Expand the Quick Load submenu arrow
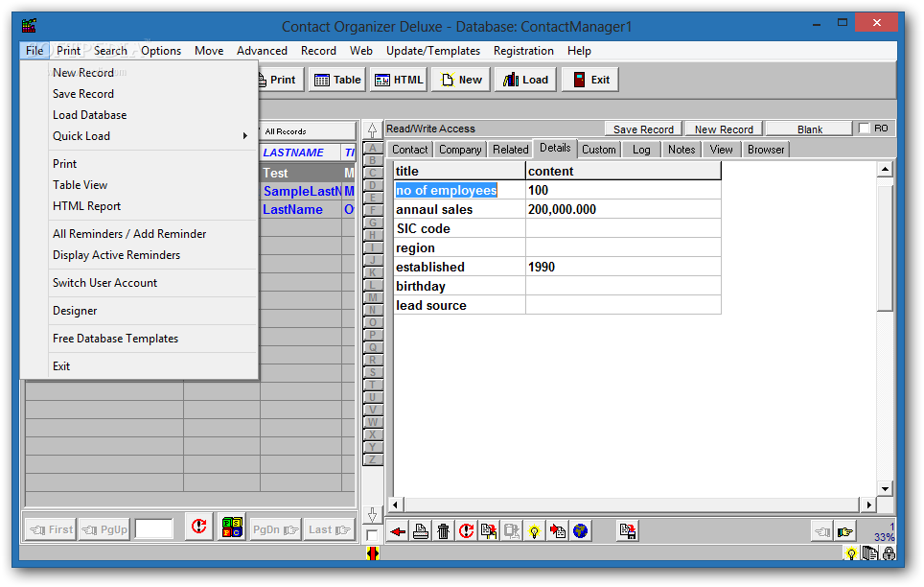 click(x=245, y=136)
